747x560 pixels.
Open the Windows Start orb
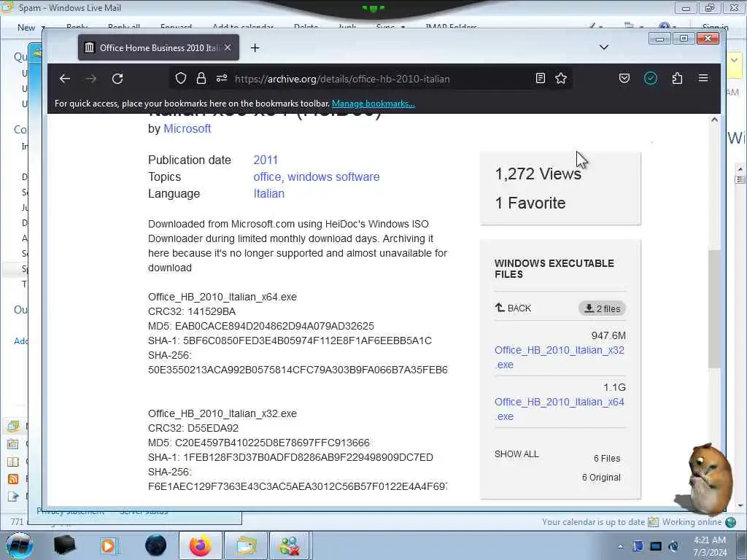click(19, 545)
